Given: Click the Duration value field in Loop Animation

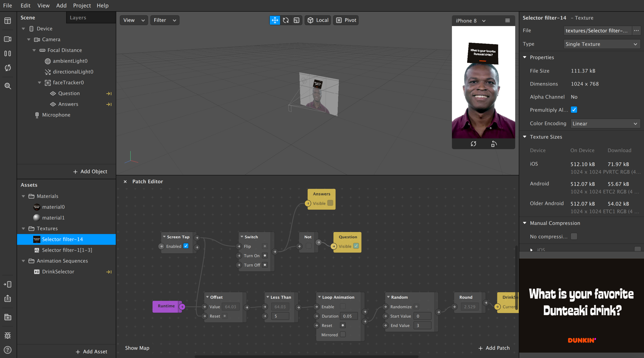Looking at the screenshot, I should pyautogui.click(x=349, y=316).
